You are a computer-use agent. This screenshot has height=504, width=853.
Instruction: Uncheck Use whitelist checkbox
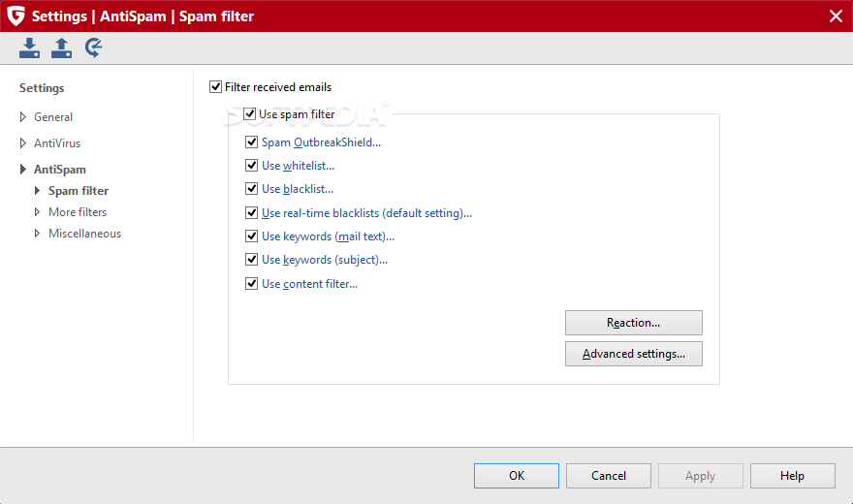click(x=251, y=166)
